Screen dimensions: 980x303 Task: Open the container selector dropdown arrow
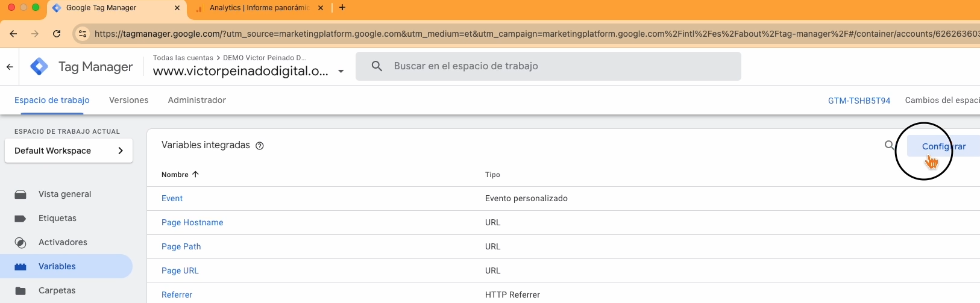click(341, 71)
